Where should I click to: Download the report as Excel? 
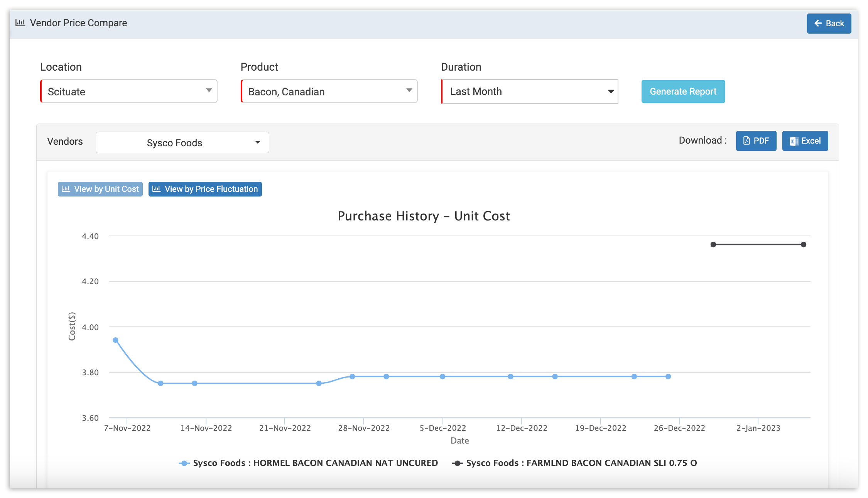(805, 141)
